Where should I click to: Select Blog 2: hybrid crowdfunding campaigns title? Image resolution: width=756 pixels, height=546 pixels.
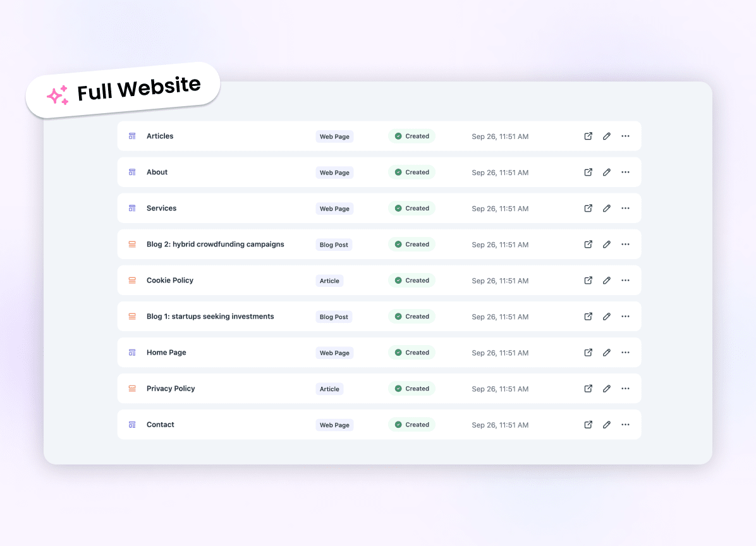point(216,245)
